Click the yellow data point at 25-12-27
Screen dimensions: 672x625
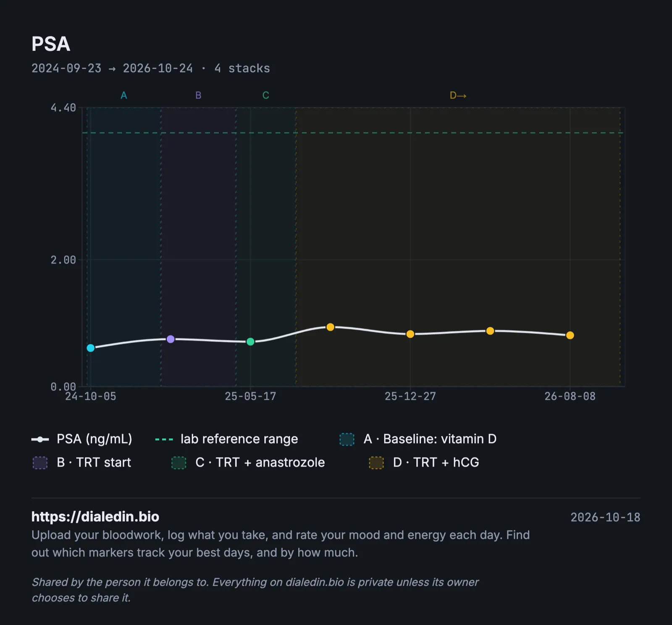pyautogui.click(x=410, y=334)
